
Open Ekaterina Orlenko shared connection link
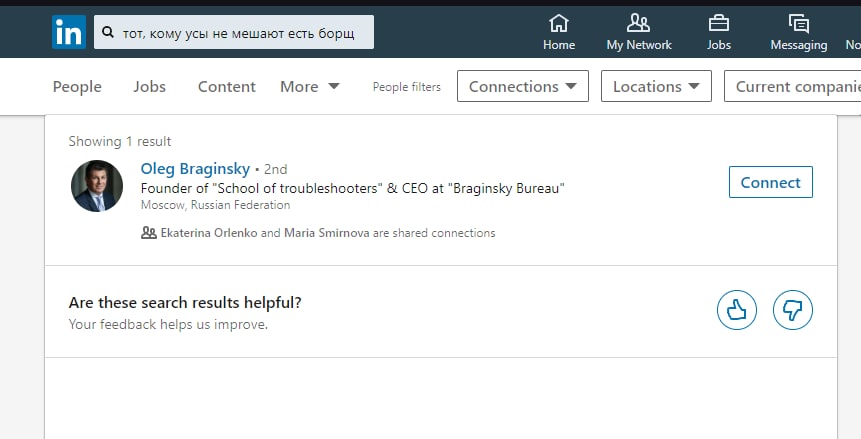(x=209, y=233)
